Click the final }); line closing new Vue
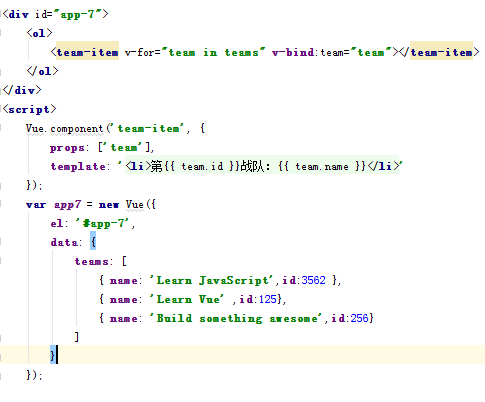The image size is (485, 402). (x=34, y=375)
